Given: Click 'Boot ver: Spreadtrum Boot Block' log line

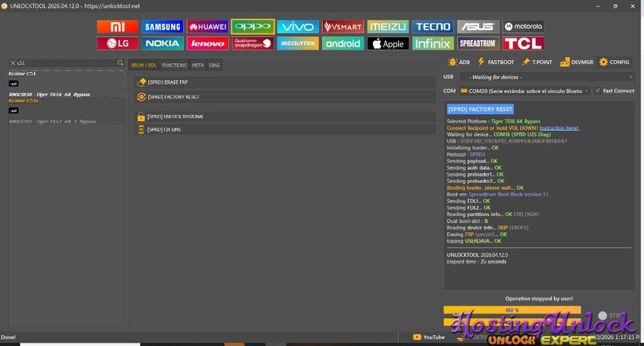Looking at the screenshot, I should 497,194.
